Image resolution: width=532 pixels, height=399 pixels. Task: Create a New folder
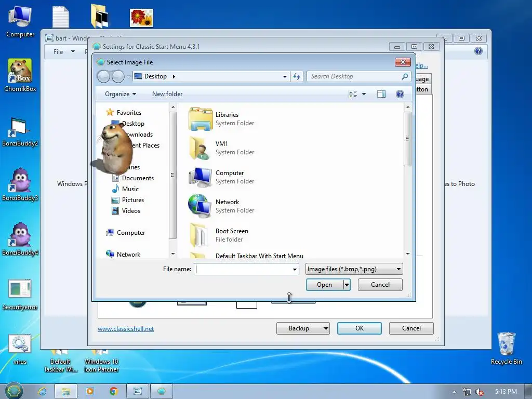pos(167,94)
